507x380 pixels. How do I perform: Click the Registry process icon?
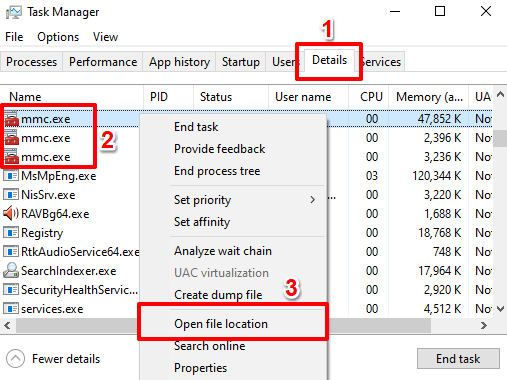(11, 232)
